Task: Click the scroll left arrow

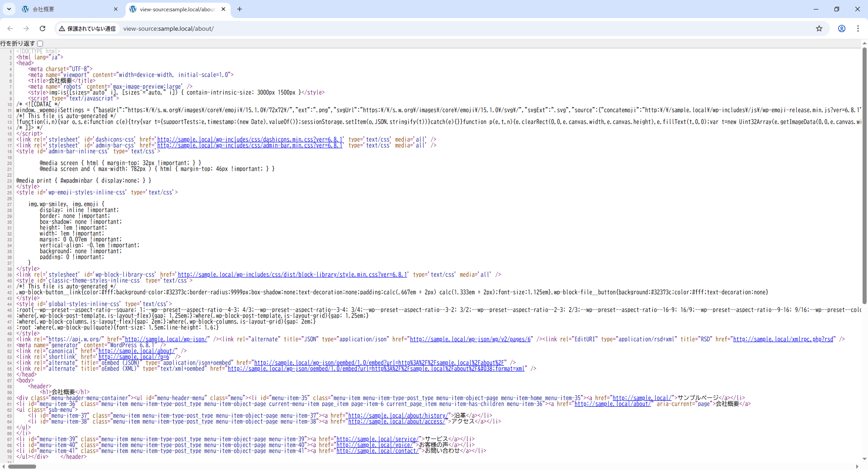Action: pos(3,466)
